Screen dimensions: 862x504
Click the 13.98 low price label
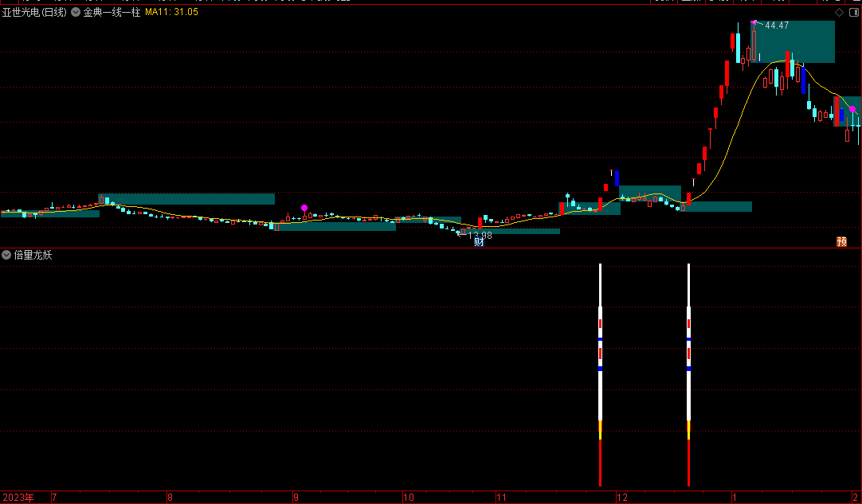point(480,235)
